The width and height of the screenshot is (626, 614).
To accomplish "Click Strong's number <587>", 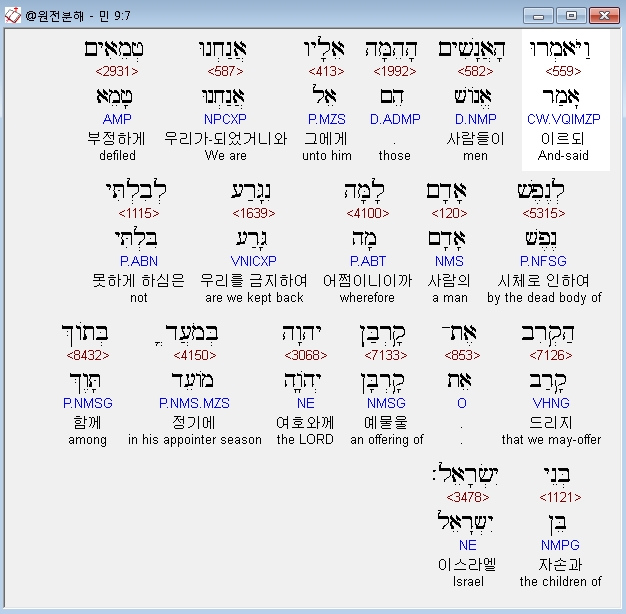I will 225,71.
